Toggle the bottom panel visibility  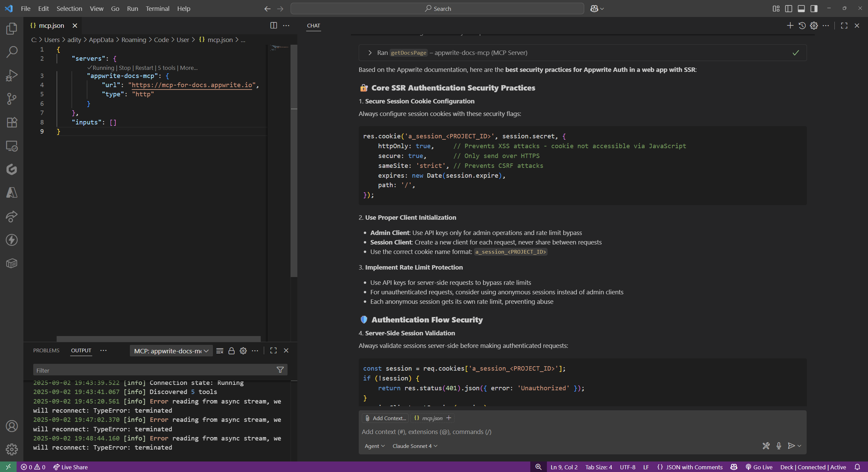coord(801,8)
